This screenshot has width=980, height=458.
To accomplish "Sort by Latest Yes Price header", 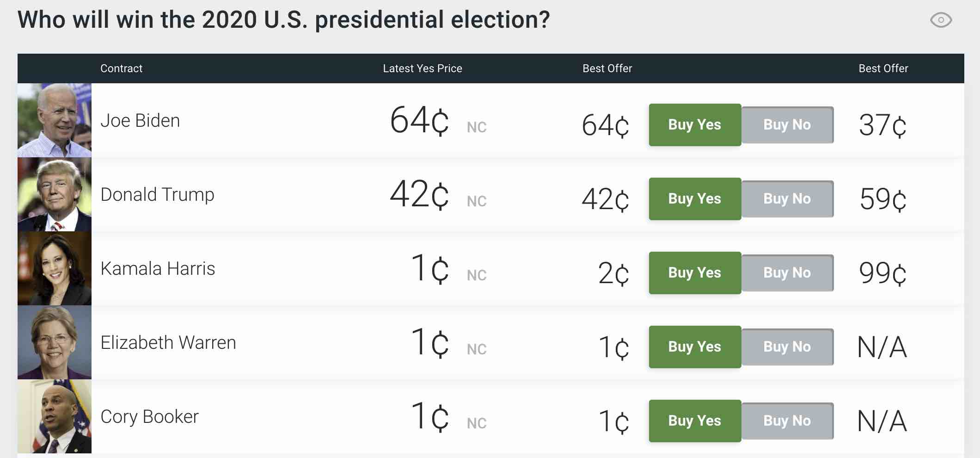I will 423,68.
